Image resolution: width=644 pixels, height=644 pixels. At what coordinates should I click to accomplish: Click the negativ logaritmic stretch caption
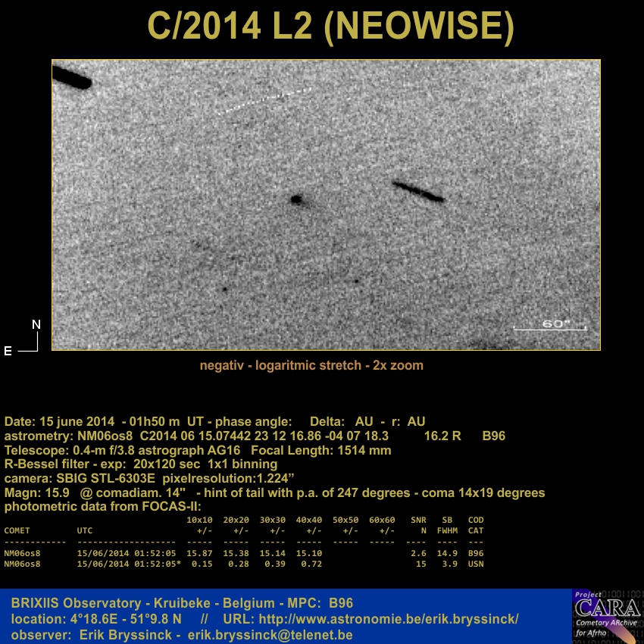(311, 365)
